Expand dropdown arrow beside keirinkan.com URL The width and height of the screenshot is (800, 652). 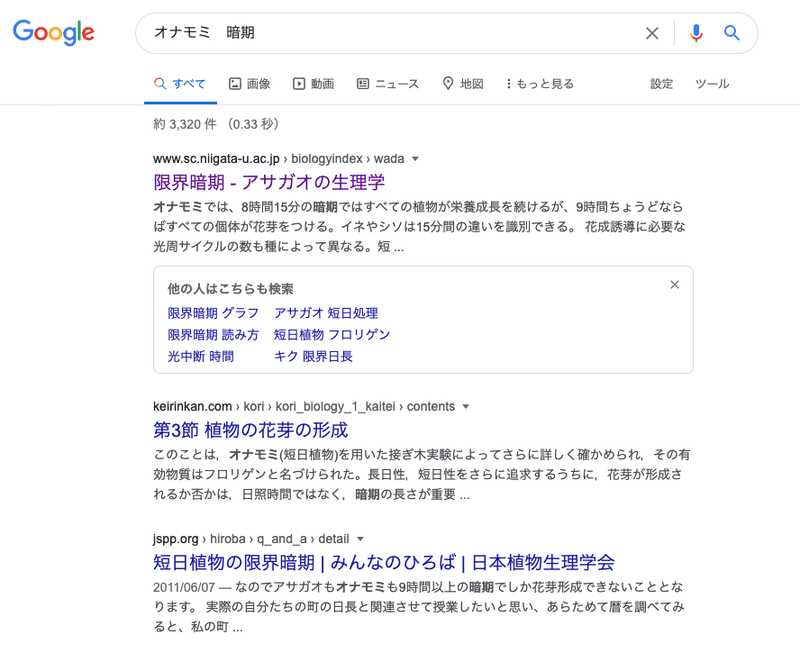(466, 407)
